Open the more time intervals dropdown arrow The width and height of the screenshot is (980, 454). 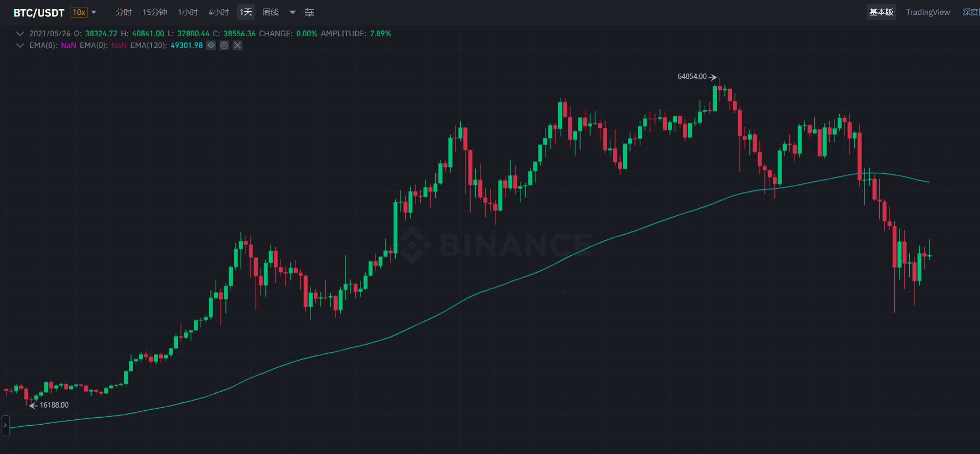pyautogui.click(x=292, y=12)
